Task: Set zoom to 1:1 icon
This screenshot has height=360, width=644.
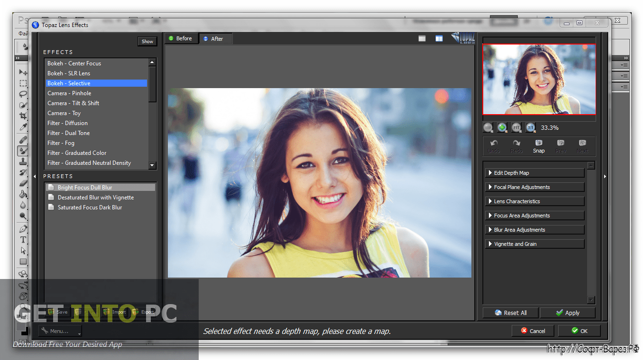Action: (530, 127)
